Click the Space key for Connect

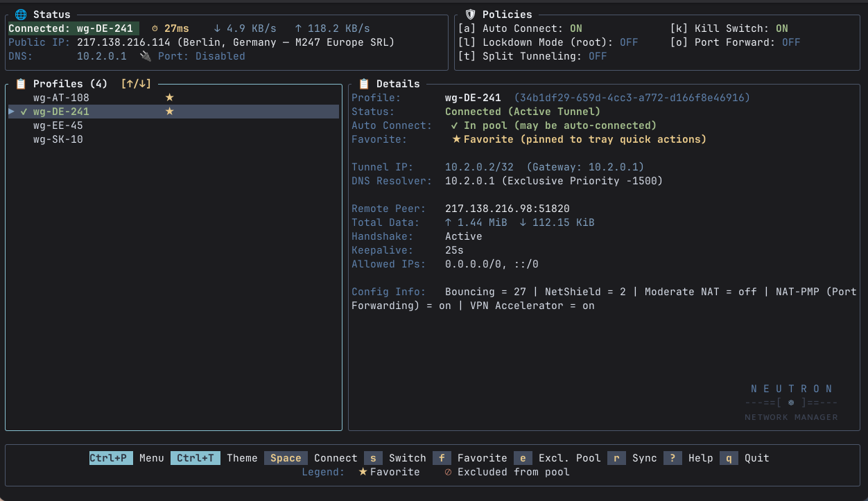pos(286,458)
